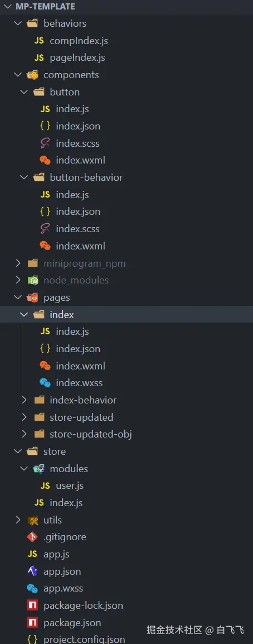Select the highlighted index folder under pages
Image resolution: width=253 pixels, height=644 pixels.
pyautogui.click(x=126, y=315)
